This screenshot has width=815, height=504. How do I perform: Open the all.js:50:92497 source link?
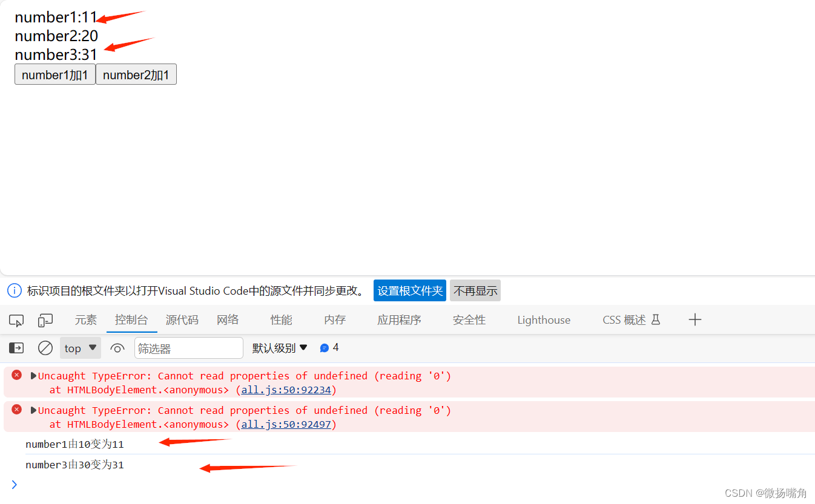point(286,424)
